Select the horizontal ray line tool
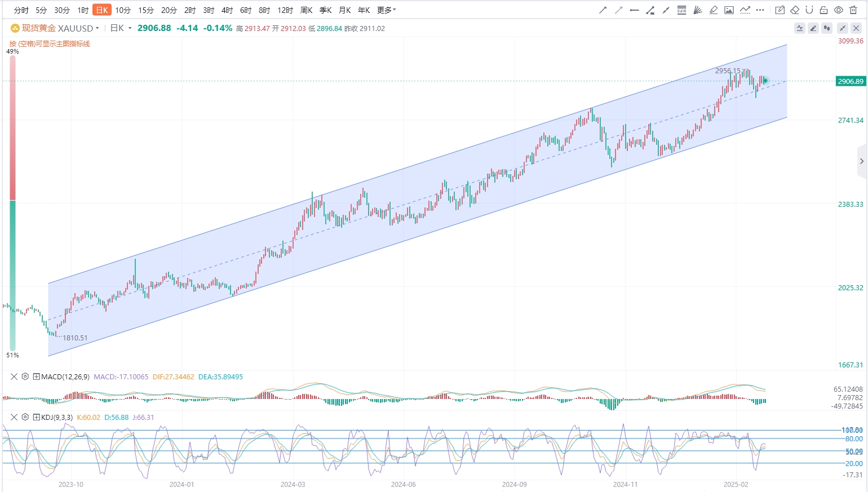The width and height of the screenshot is (868, 492). pyautogui.click(x=634, y=10)
